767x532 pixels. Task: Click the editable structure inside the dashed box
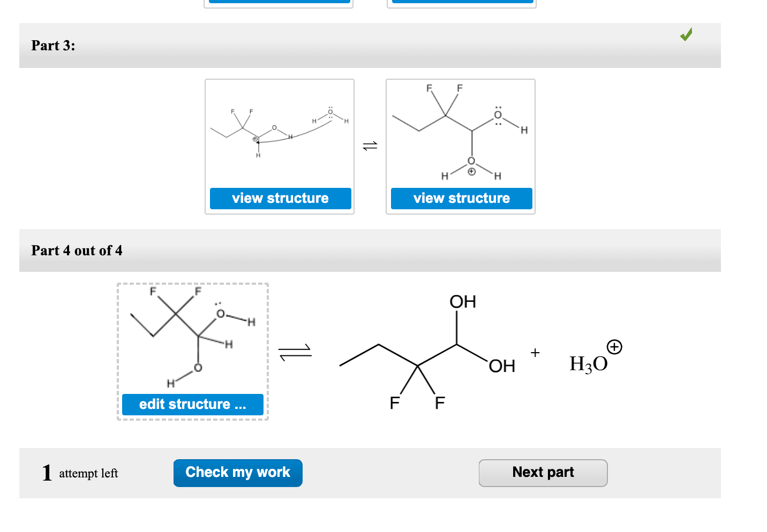click(193, 337)
